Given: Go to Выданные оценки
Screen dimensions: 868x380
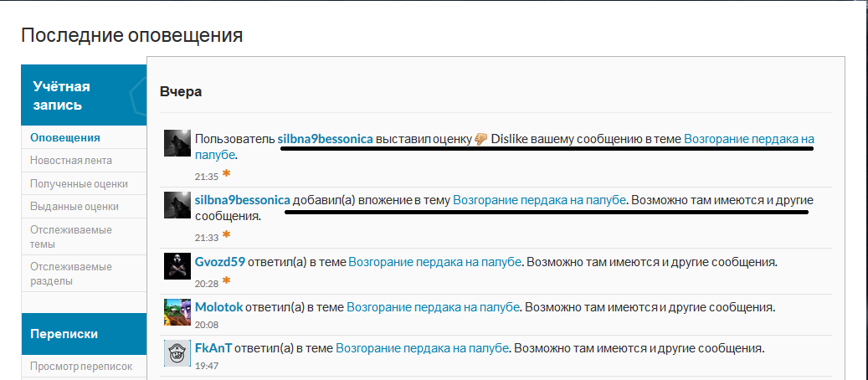Looking at the screenshot, I should pos(74,207).
